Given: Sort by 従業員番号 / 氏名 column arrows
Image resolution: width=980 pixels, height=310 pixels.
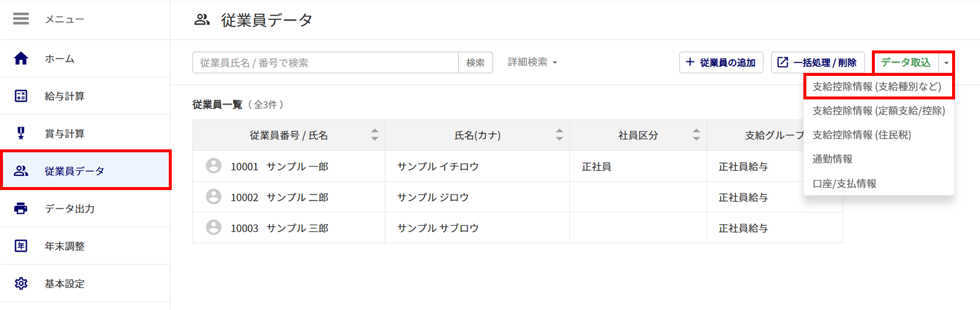Looking at the screenshot, I should pos(375,135).
